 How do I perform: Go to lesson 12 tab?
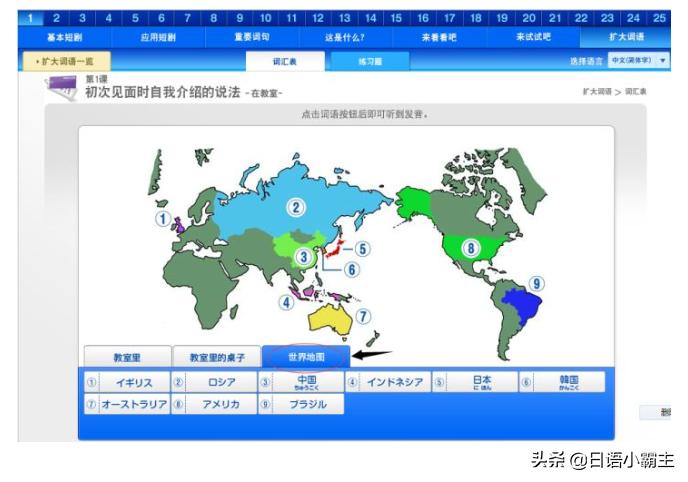(318, 18)
